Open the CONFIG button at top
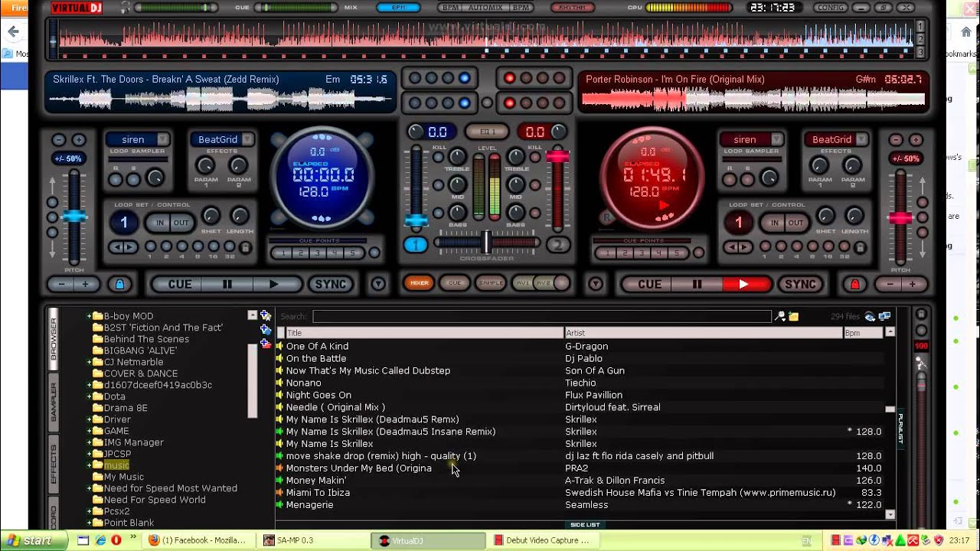This screenshot has height=551, width=980. (x=830, y=8)
